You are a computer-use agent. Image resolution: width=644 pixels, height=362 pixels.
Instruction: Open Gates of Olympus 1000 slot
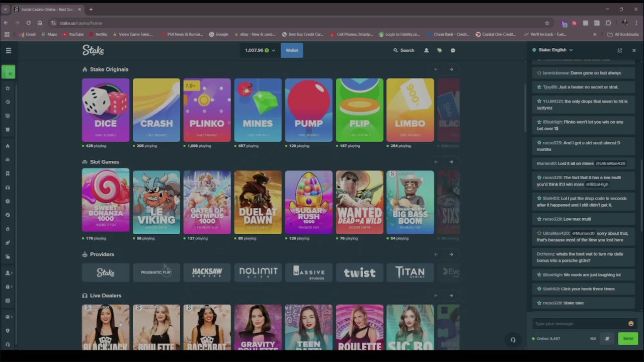click(x=207, y=202)
